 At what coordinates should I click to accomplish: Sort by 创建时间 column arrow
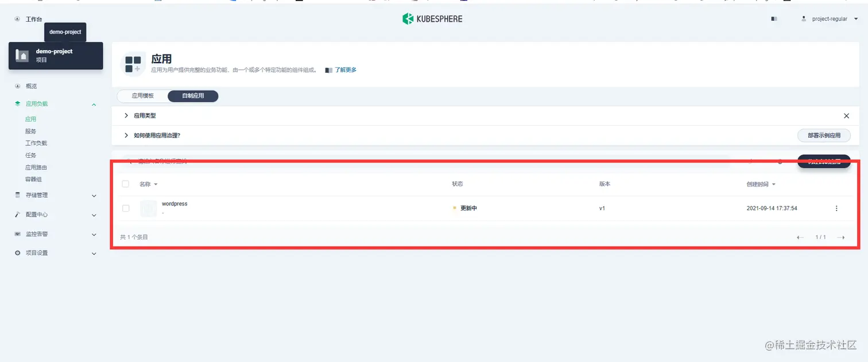click(773, 185)
